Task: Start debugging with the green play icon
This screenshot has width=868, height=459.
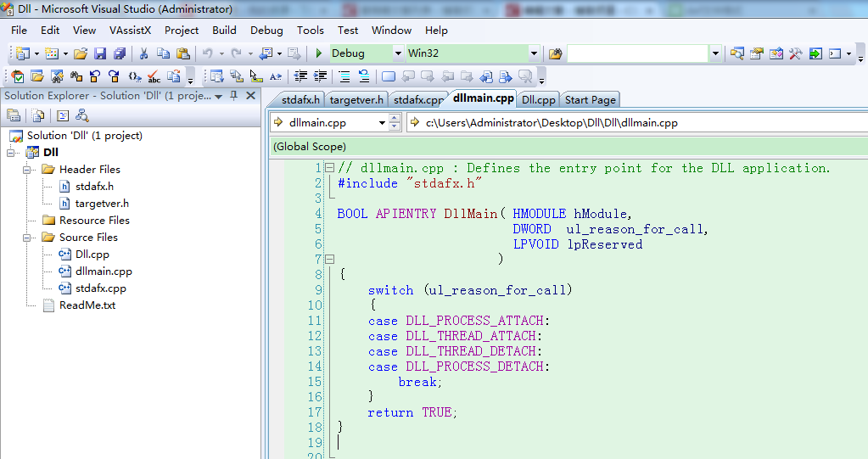Action: [x=318, y=53]
